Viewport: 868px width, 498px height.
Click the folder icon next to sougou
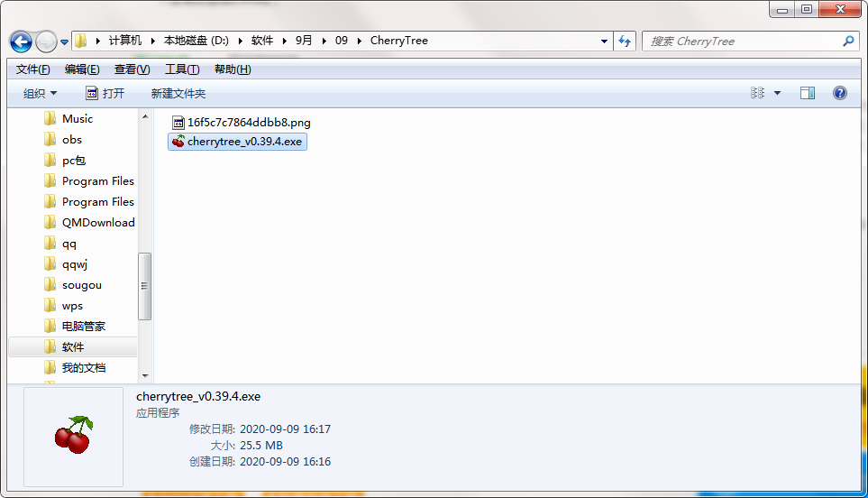pos(50,285)
